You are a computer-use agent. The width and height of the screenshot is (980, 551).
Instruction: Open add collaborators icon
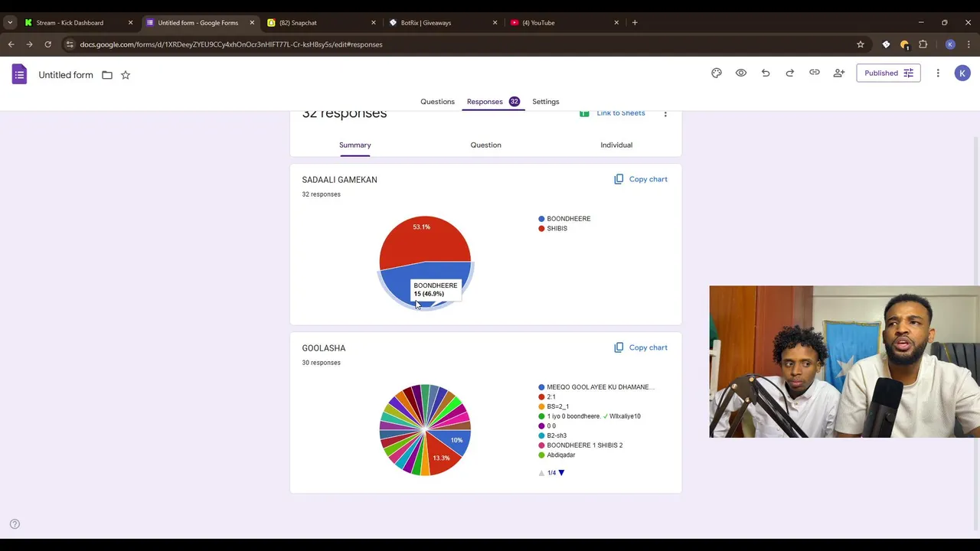(839, 73)
